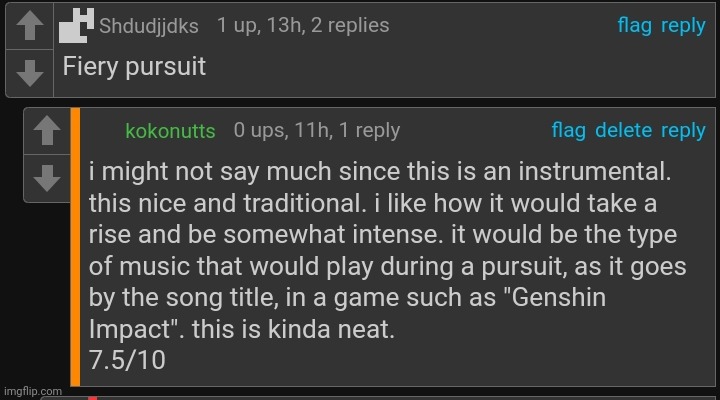Reply to the Shdudjjdks comment
Image resolution: width=720 pixels, height=400 pixels.
pos(683,26)
